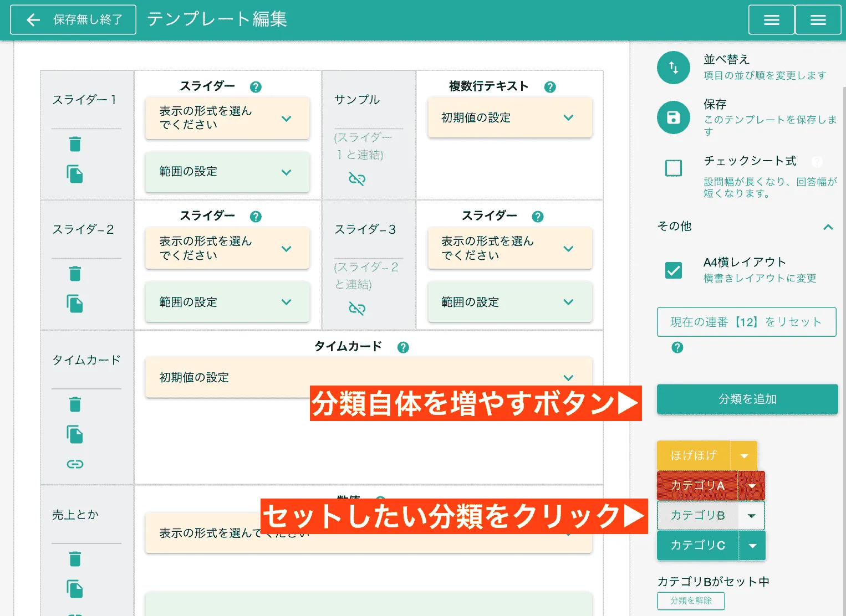Collapse the その他 section
846x616 pixels.
tap(828, 227)
